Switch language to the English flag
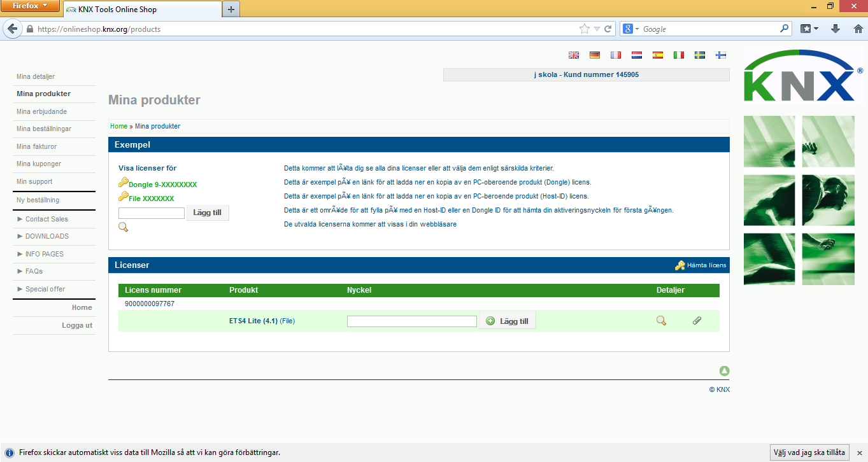 [574, 55]
